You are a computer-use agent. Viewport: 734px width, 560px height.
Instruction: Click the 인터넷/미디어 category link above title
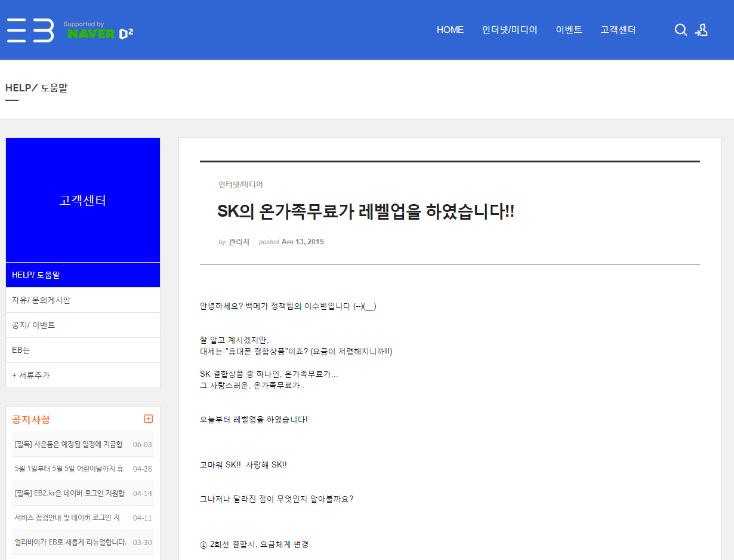coord(240,185)
